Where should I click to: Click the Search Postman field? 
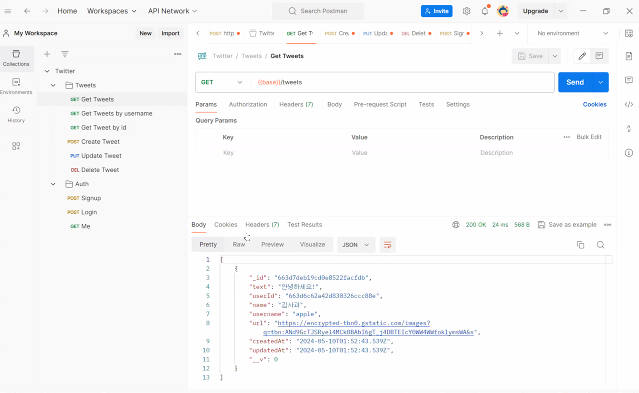click(318, 11)
